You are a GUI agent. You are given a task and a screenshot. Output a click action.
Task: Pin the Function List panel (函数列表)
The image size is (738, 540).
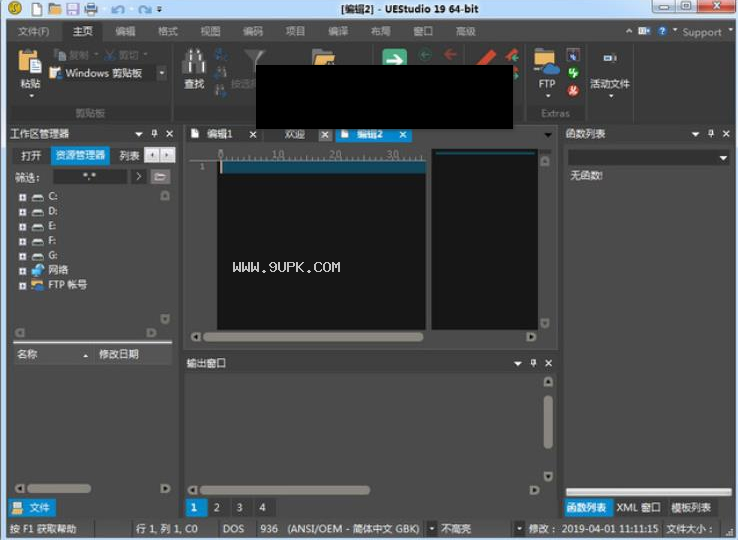(711, 134)
